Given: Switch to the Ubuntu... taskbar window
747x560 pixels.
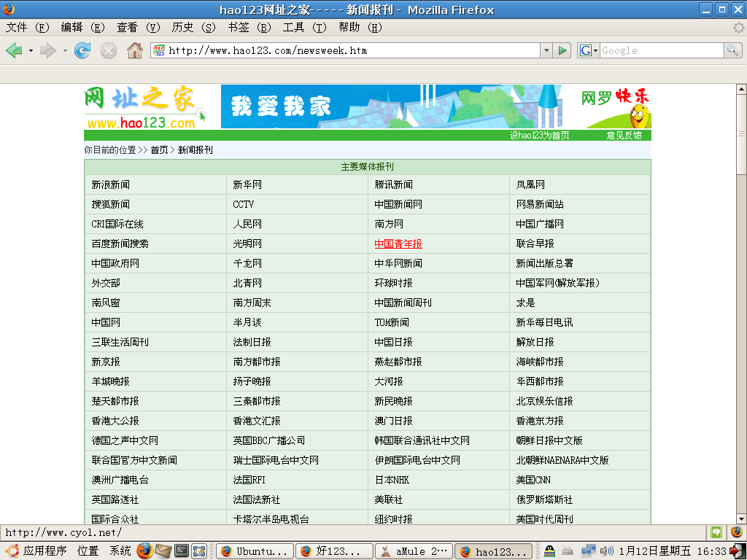Looking at the screenshot, I should tap(255, 551).
